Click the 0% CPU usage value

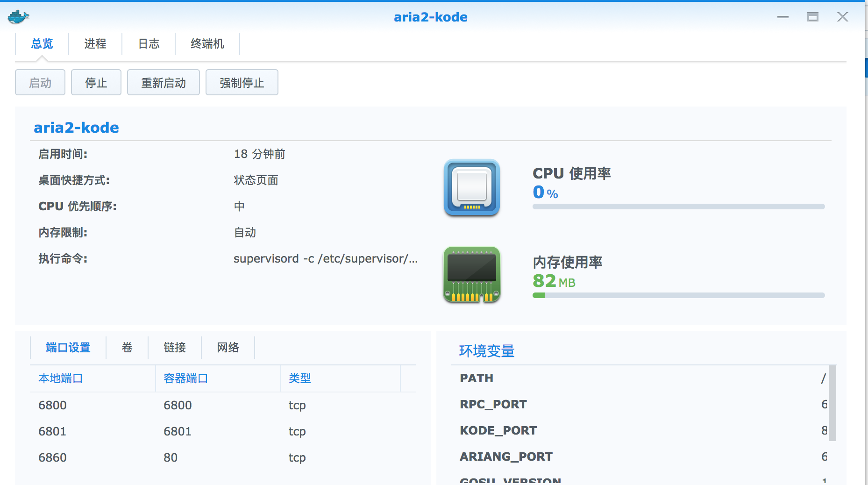point(546,192)
